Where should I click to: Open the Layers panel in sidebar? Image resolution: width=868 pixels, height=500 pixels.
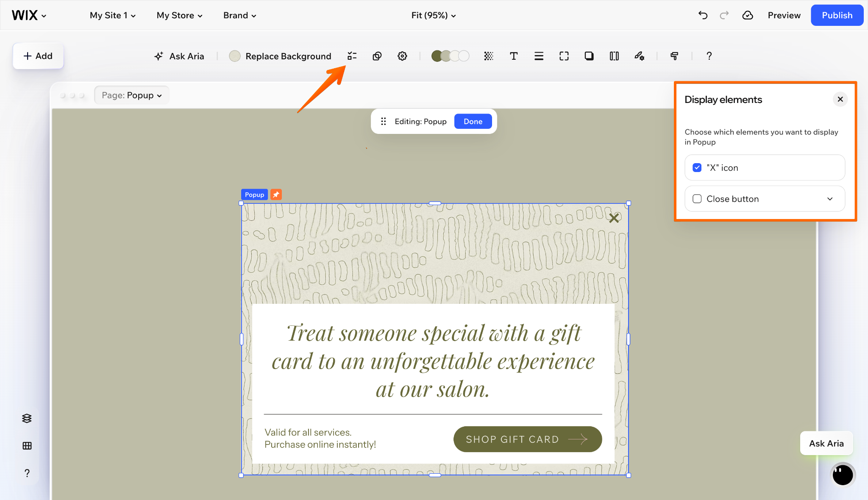point(27,418)
